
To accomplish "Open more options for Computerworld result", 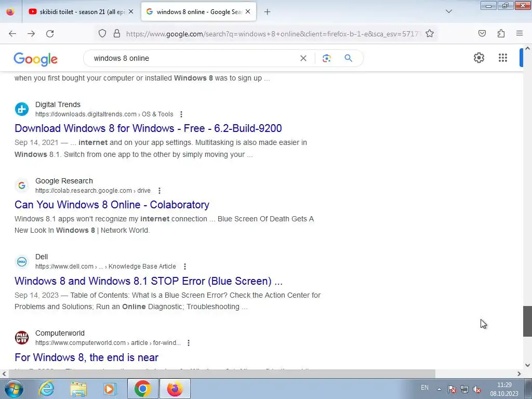I will click(x=188, y=343).
